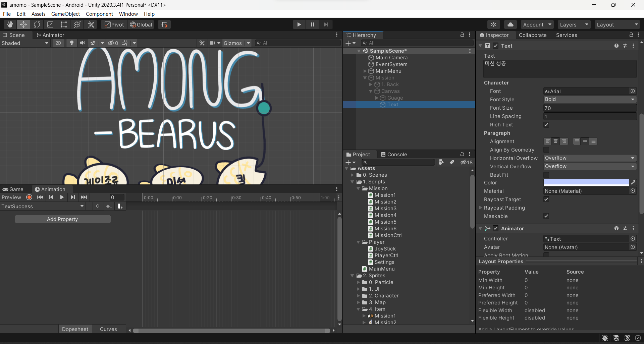Toggle Raycast Target checkbox
This screenshot has width=644, height=344.
pos(546,199)
